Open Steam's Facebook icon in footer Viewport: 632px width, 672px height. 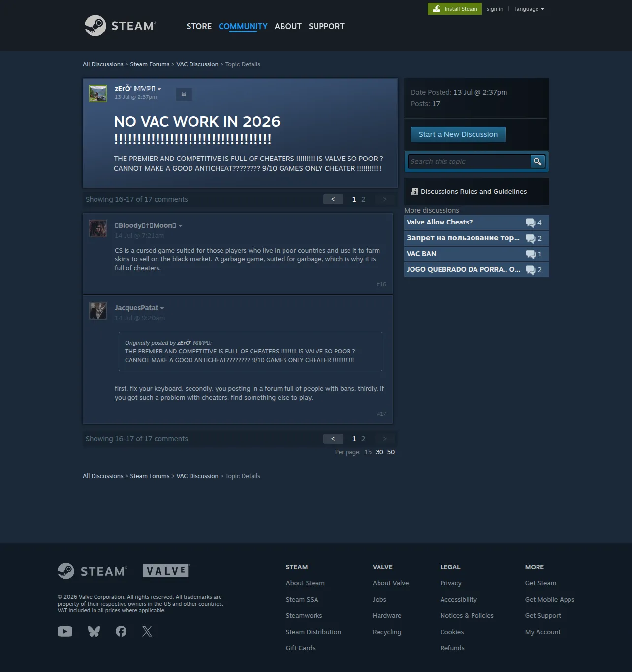(x=121, y=631)
